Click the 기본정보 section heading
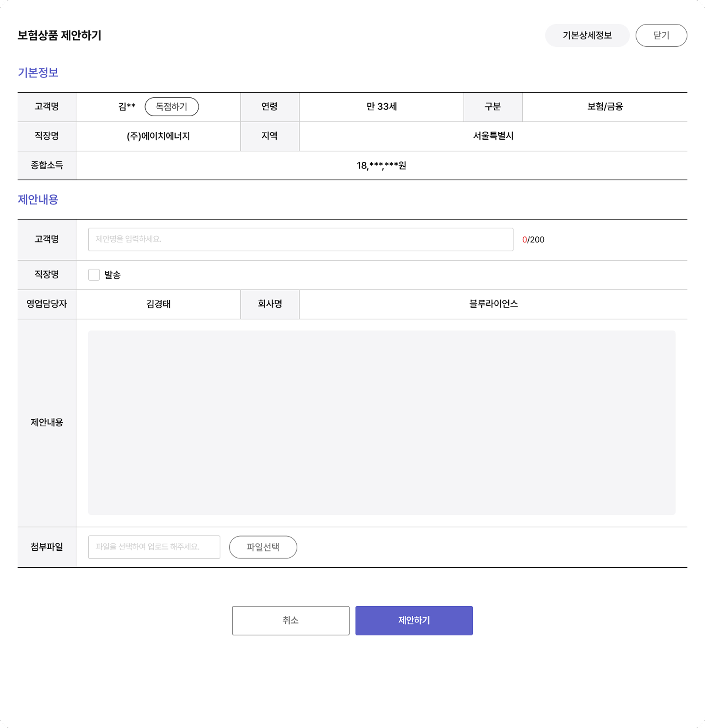 point(38,72)
